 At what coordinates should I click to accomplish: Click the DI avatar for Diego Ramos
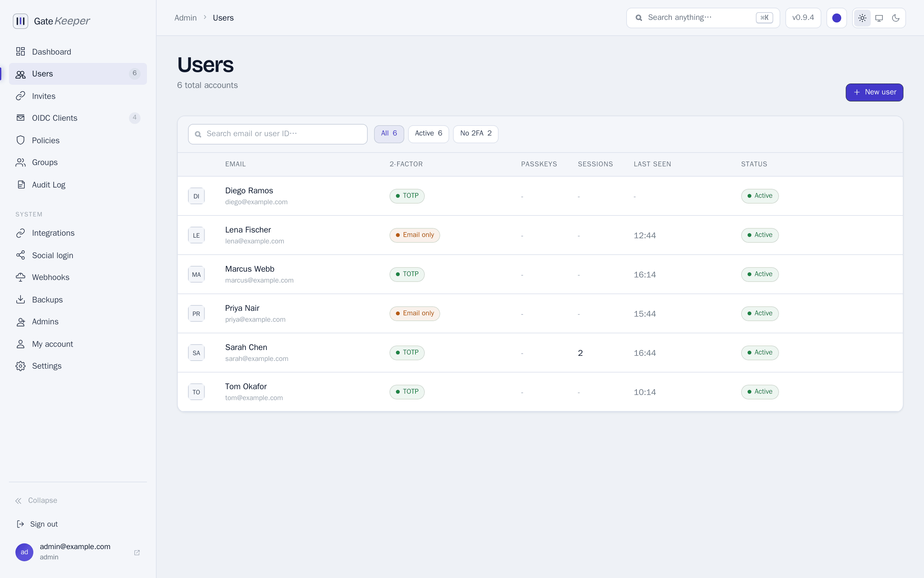pyautogui.click(x=196, y=196)
